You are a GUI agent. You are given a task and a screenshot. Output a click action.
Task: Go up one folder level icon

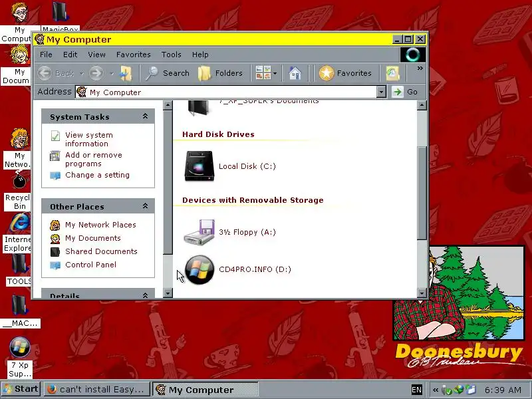[126, 73]
